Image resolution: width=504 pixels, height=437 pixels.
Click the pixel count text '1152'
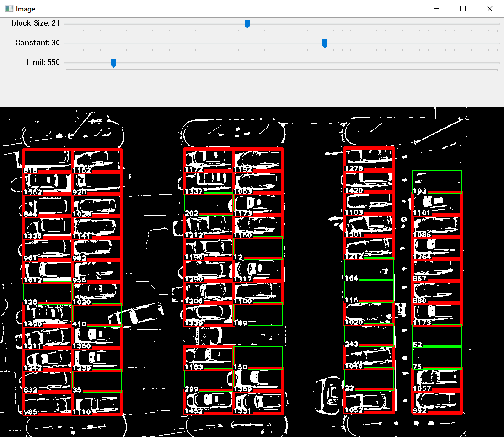(82, 170)
